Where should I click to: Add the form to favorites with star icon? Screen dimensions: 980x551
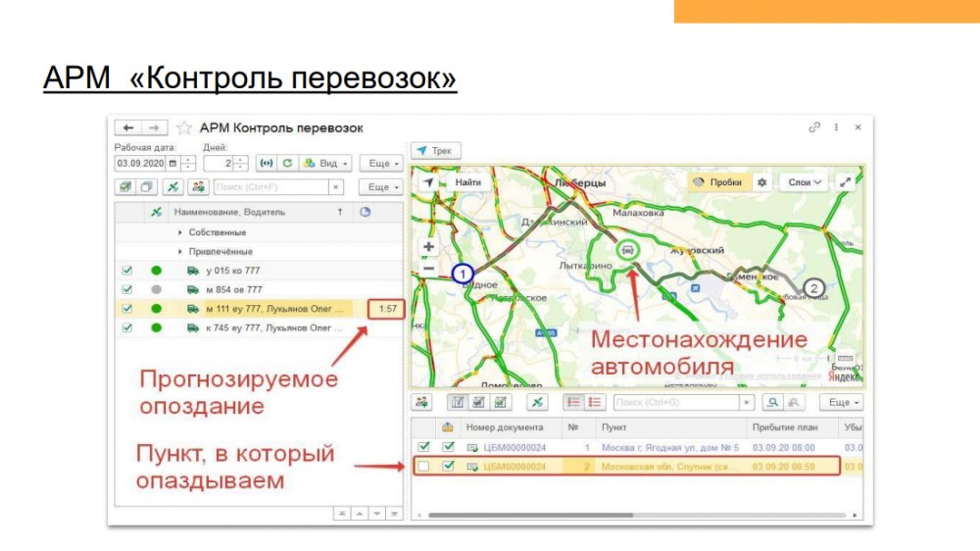[x=184, y=128]
